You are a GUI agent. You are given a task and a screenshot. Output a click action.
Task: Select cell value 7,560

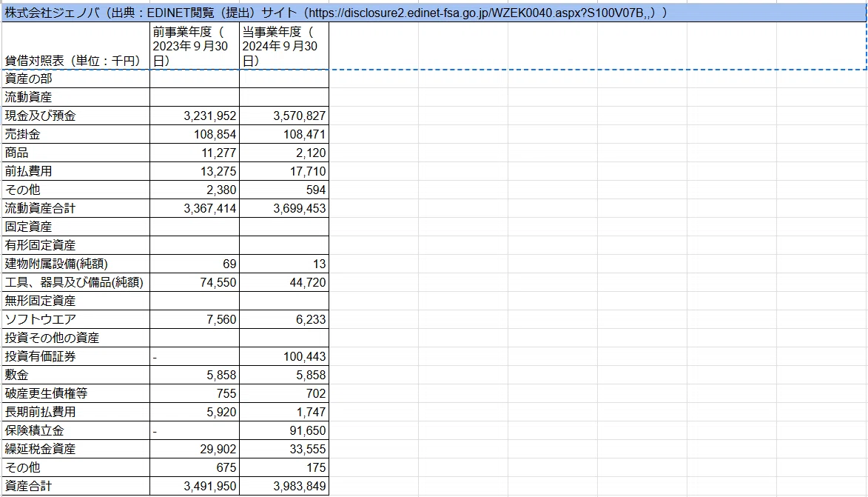[x=195, y=320]
